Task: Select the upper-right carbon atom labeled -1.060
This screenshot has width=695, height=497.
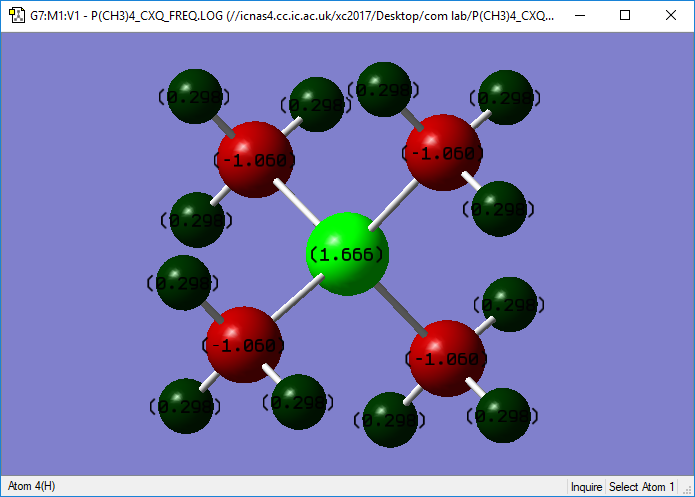Action: point(443,153)
